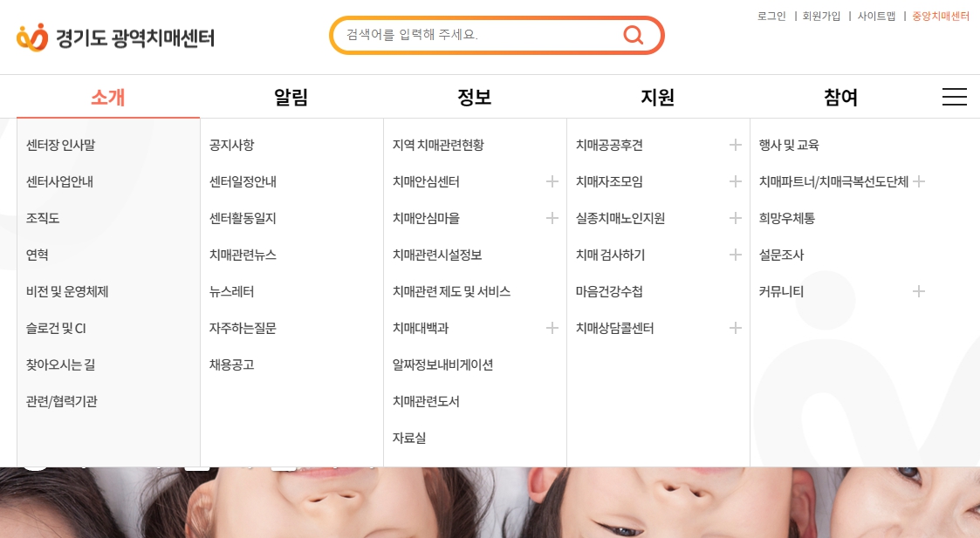The image size is (980, 538).
Task: Expand the 치매대백과 submenu
Action: point(552,328)
